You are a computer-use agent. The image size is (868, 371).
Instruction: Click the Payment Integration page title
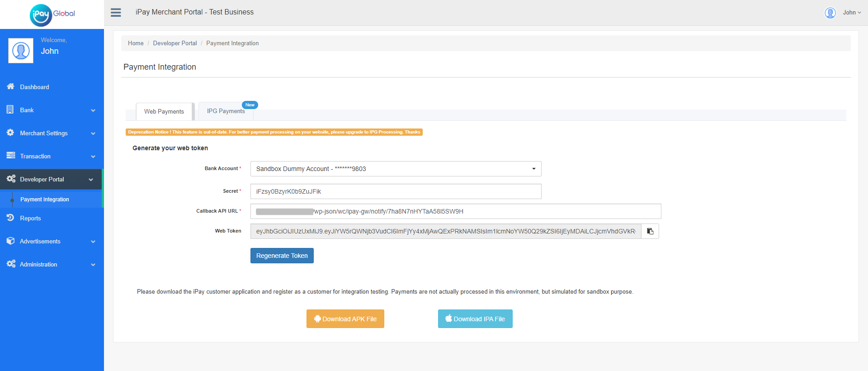160,67
